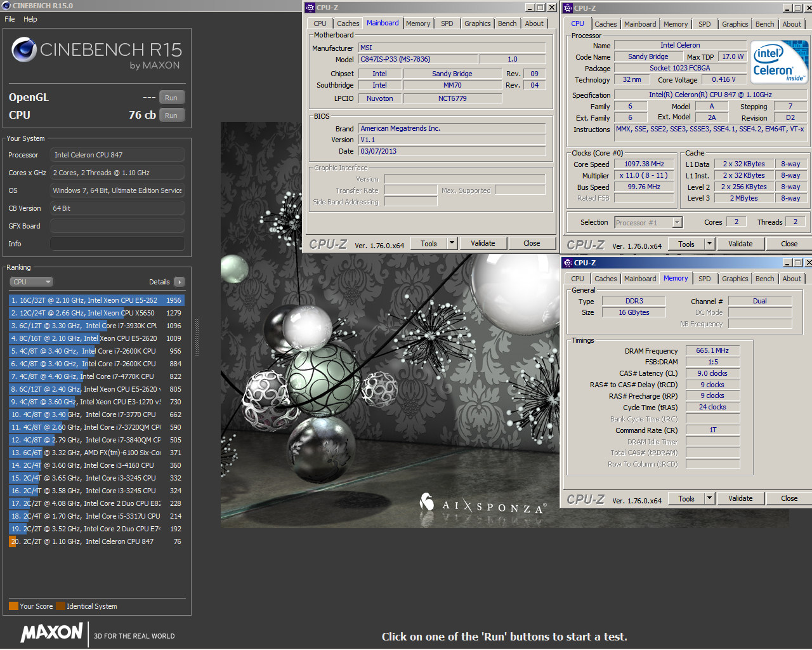The image size is (812, 650).
Task: Open About tab in Memory CPU-Z window
Action: [x=792, y=279]
